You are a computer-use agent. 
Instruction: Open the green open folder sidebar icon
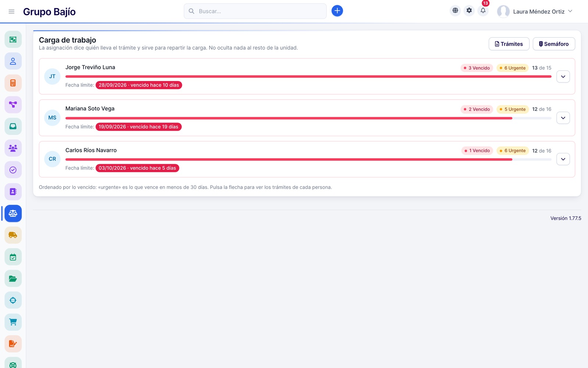tap(13, 279)
